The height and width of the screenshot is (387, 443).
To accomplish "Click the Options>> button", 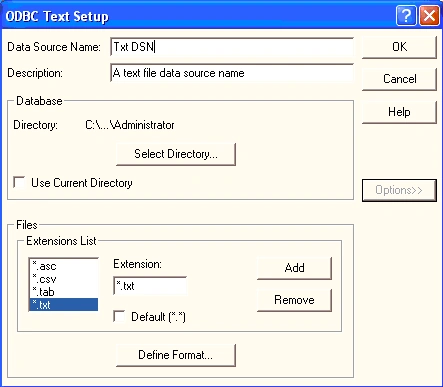I will [399, 190].
